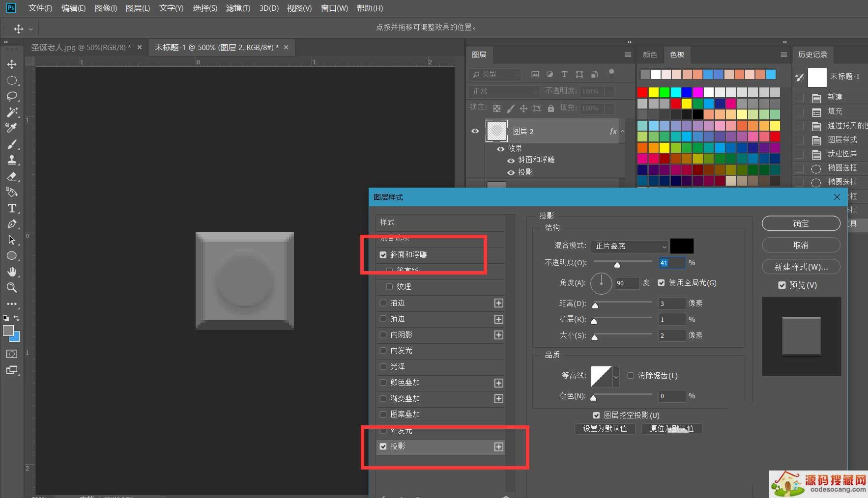Select the Brush tool
The image size is (868, 498).
pos(12,144)
